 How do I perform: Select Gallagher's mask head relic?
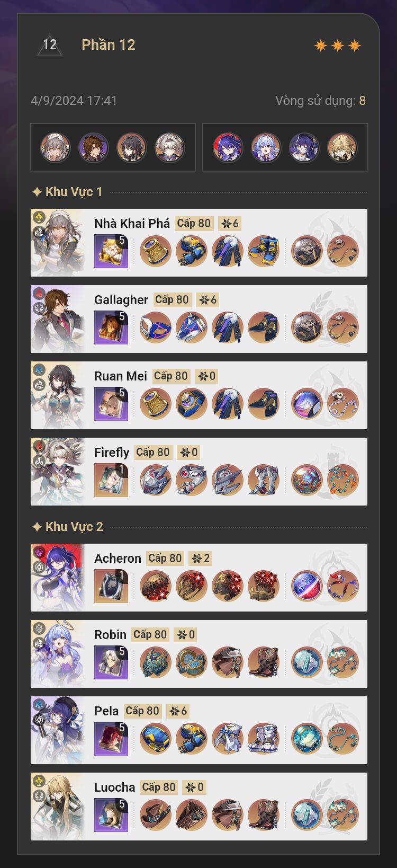156,327
